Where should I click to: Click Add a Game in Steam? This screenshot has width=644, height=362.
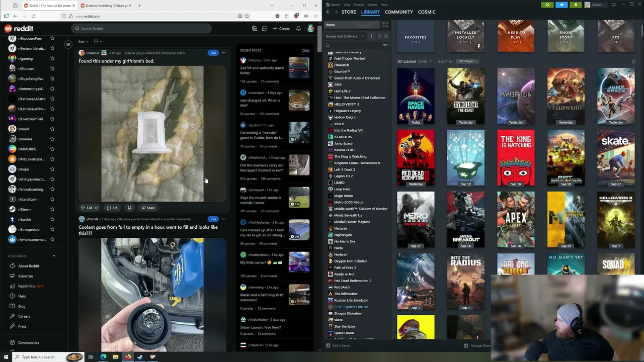(x=338, y=345)
